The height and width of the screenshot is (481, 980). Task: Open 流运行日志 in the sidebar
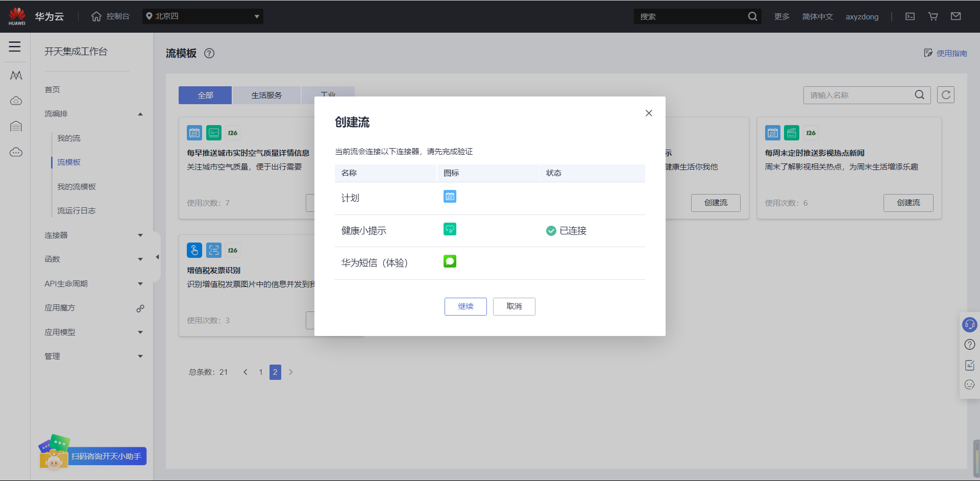point(77,211)
